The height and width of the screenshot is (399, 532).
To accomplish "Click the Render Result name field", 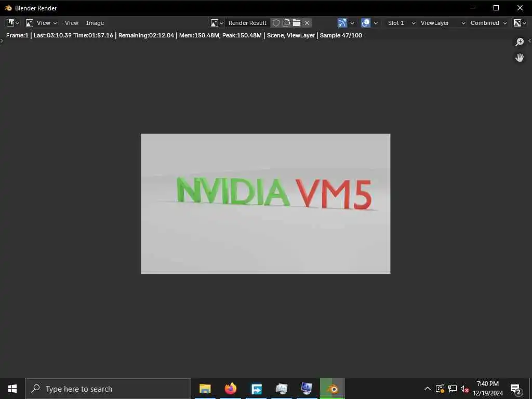I will (x=247, y=23).
